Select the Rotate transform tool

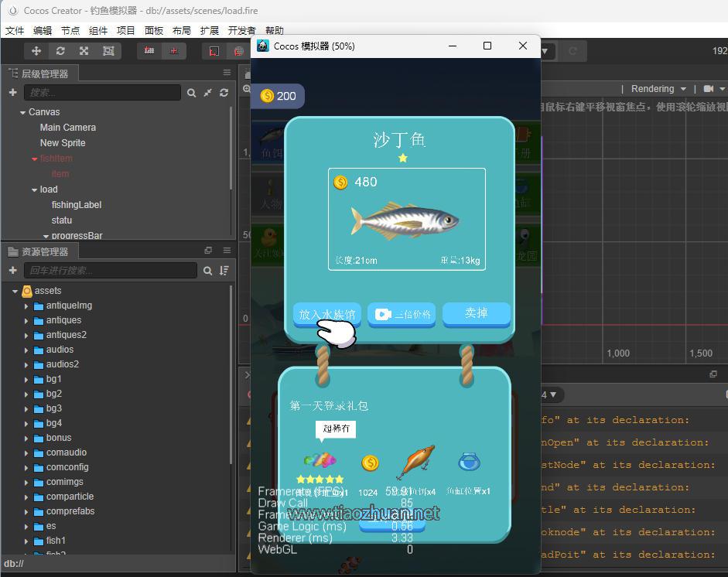pos(60,51)
